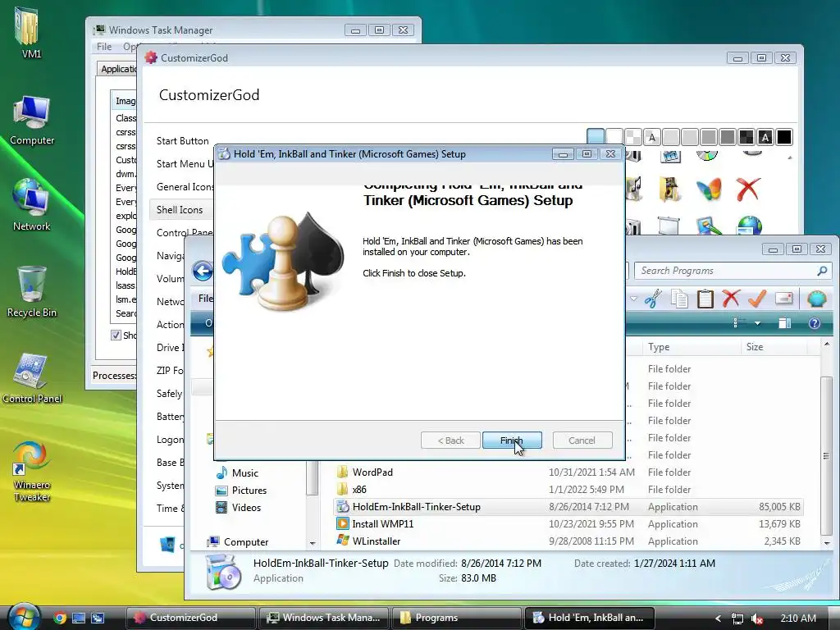840x630 pixels.
Task: Click the help question mark icon in Programs window
Action: pyautogui.click(x=815, y=323)
